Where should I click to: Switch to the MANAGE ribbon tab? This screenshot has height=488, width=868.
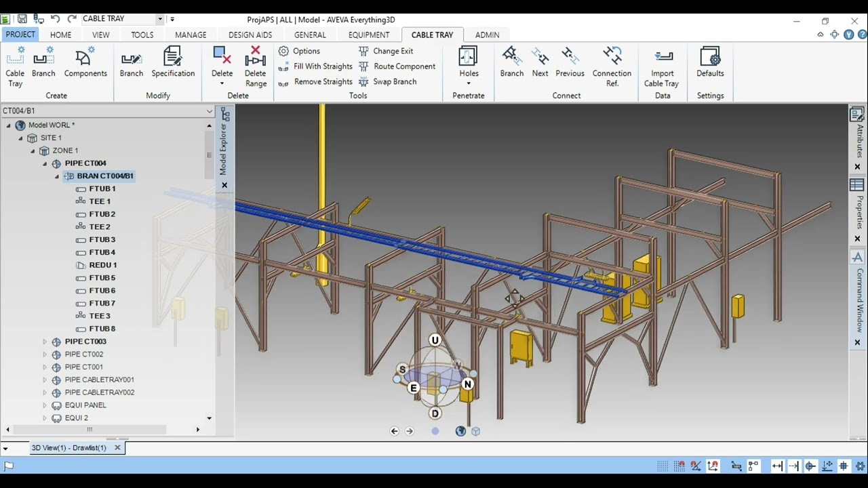191,35
